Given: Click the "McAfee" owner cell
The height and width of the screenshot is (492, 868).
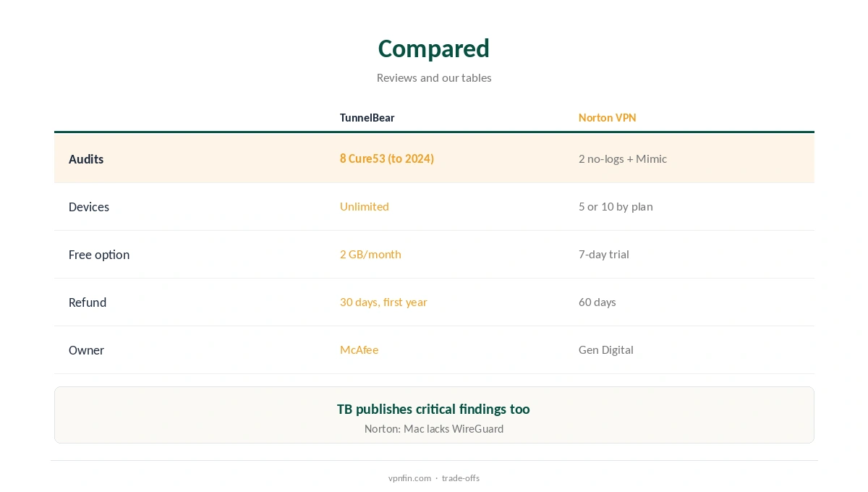Looking at the screenshot, I should point(359,349).
